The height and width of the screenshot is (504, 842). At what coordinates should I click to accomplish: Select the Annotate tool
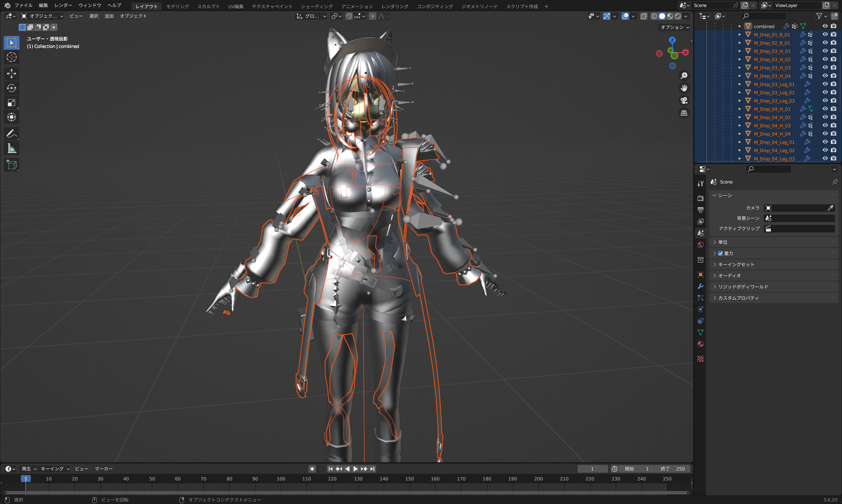point(12,134)
